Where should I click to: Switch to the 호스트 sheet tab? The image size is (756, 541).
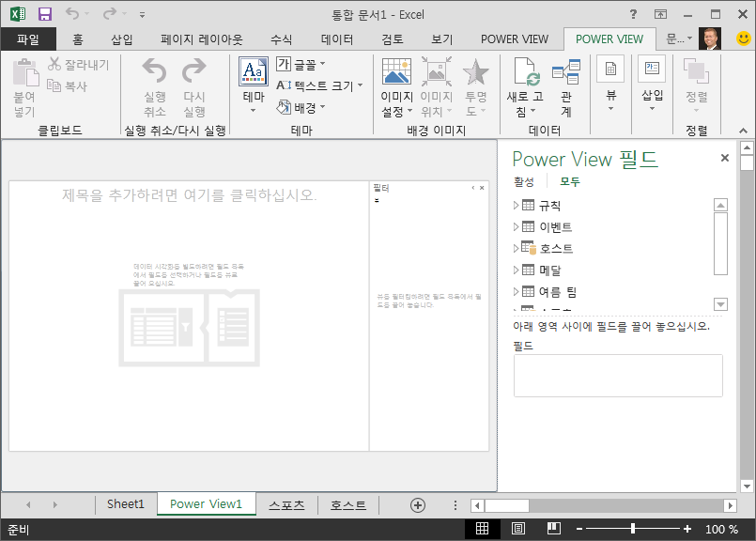coord(348,504)
